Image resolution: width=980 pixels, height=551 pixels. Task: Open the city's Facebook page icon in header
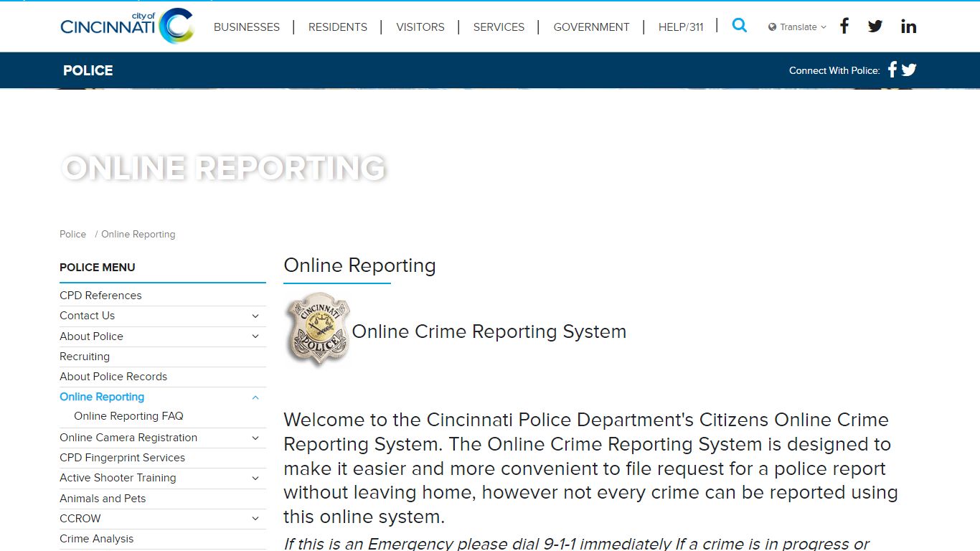point(844,27)
